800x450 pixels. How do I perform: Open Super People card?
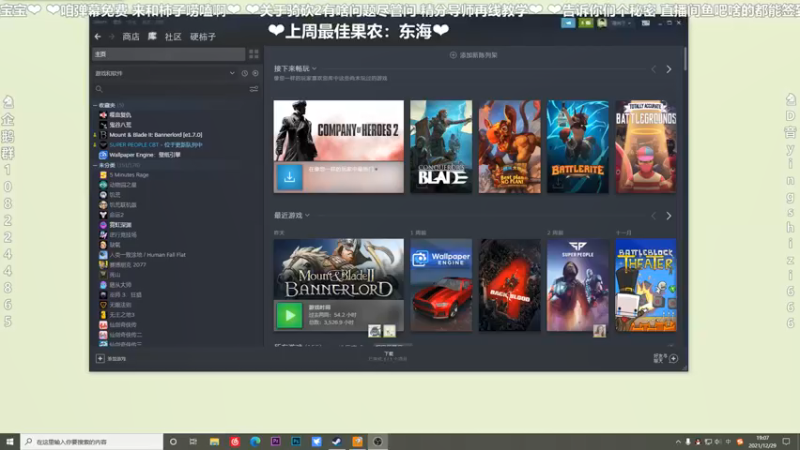[x=578, y=285]
